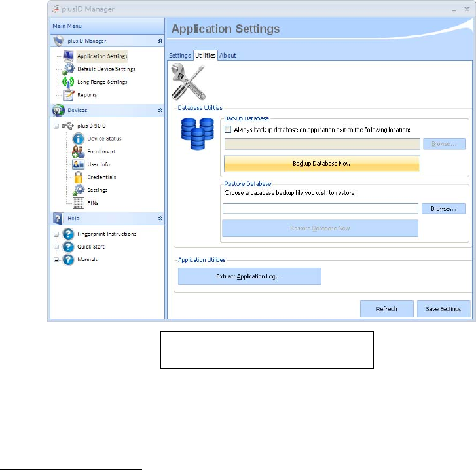Click the restore database file path field
The image size is (476, 470).
click(320, 208)
